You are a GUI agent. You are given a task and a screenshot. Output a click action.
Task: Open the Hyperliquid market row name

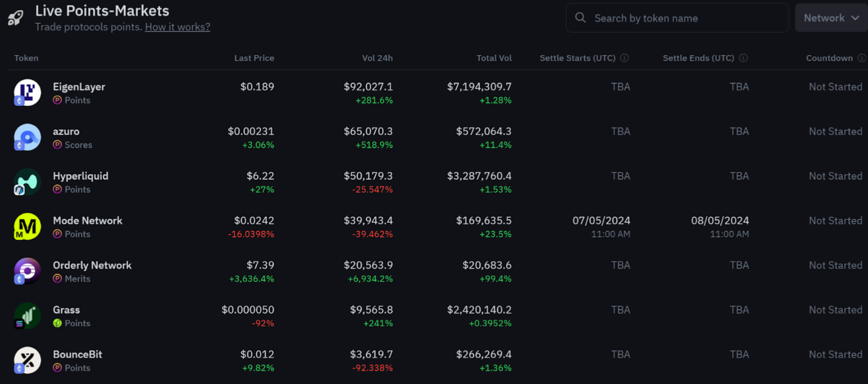pos(80,176)
